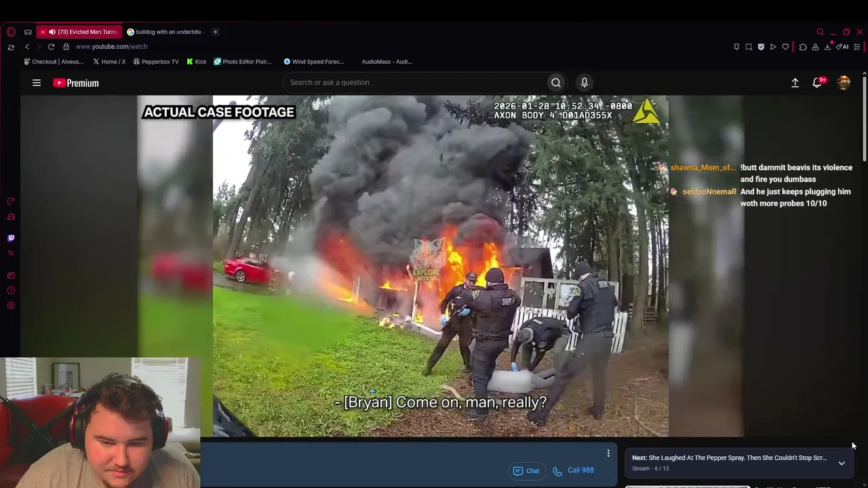Click the sync arrows icon beside back button
Image resolution: width=868 pixels, height=488 pixels.
tap(11, 47)
